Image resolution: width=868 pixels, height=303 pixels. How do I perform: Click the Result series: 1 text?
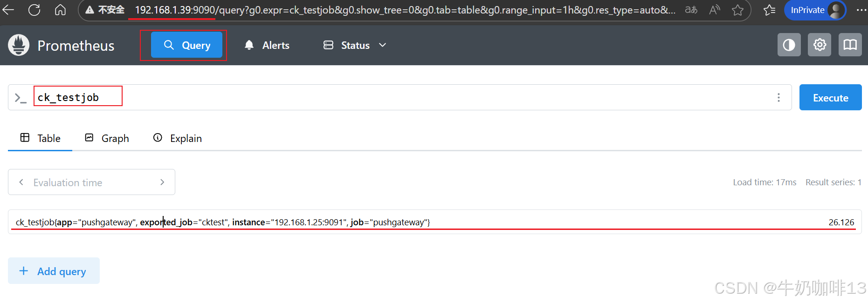tap(834, 182)
